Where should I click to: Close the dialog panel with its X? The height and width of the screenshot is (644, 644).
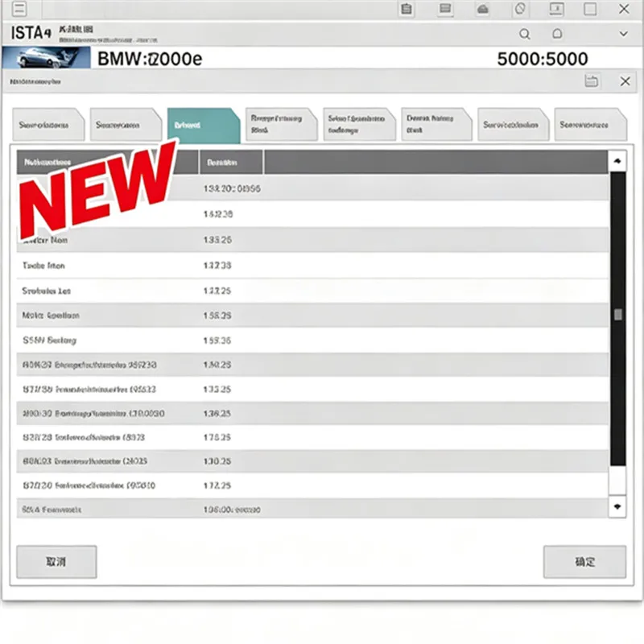point(625,81)
